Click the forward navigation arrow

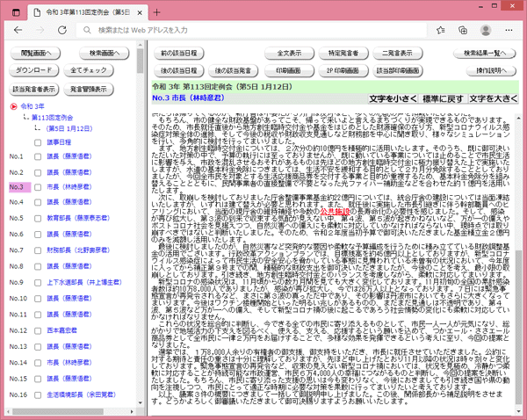click(x=40, y=30)
